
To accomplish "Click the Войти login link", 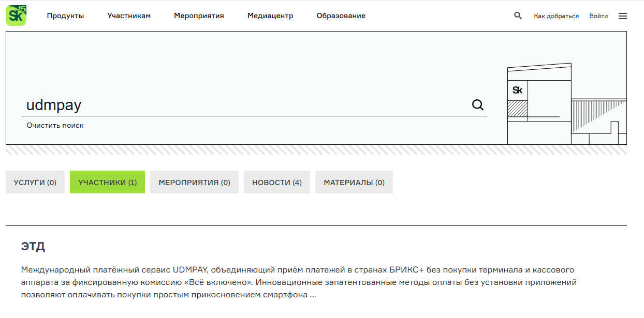I will tap(598, 16).
